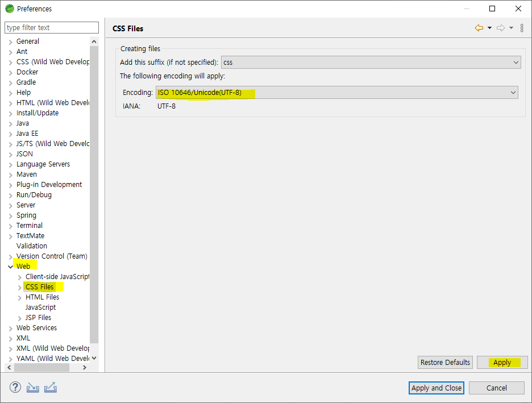The image size is (532, 403).
Task: Select YAML (Wild Web Developer) category
Action: point(53,358)
